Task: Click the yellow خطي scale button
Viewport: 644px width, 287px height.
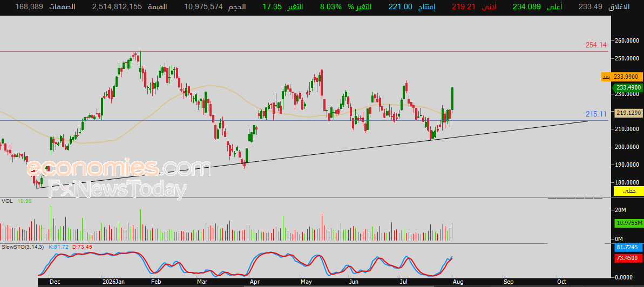Action: (626, 191)
